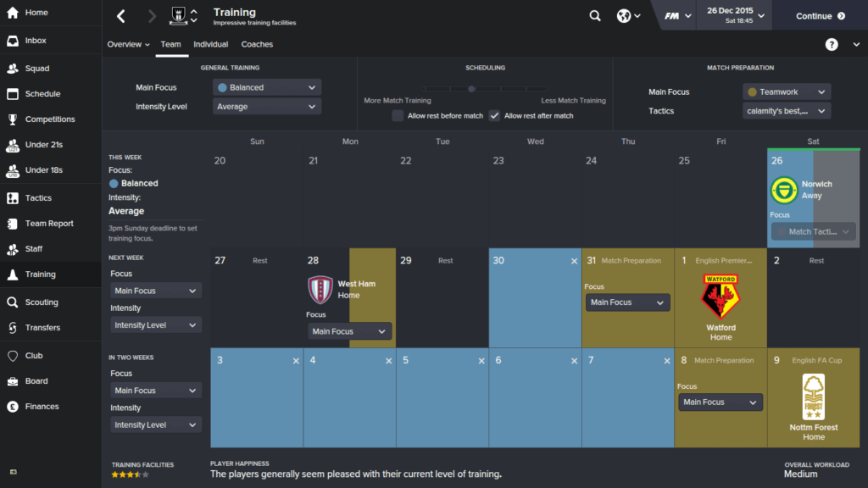Select the Tactics icon in the sidebar
The image size is (868, 488).
coord(38,198)
